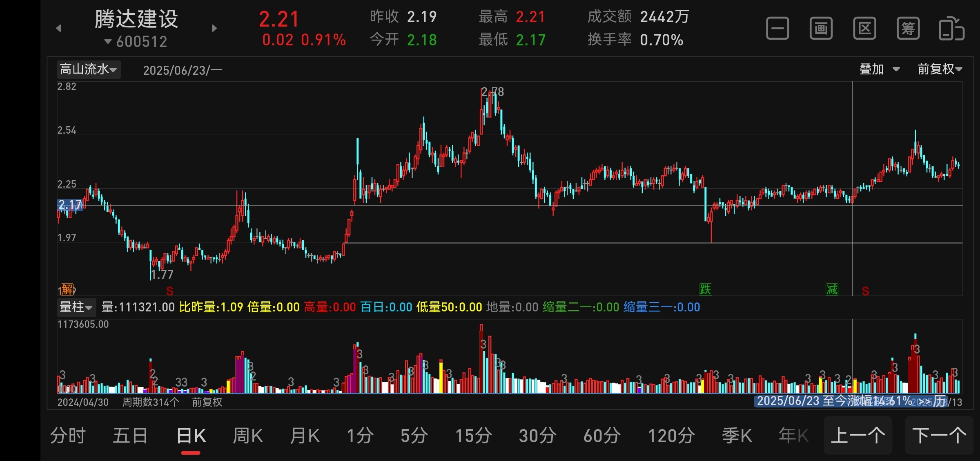Click the 区 interval statistics icon
Image resolution: width=980 pixels, height=461 pixels.
coord(864,29)
